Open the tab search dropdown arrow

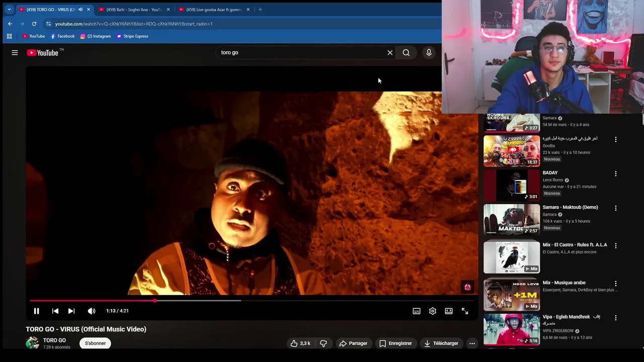tap(9, 10)
